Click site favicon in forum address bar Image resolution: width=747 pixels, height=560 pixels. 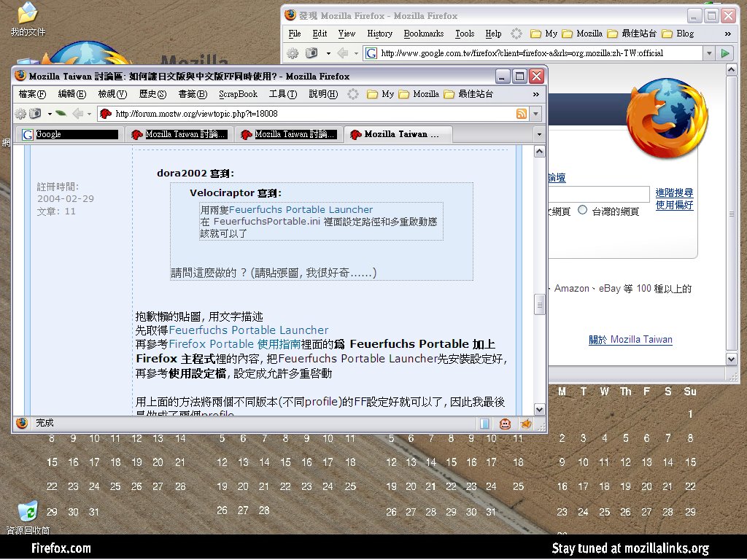coord(106,113)
